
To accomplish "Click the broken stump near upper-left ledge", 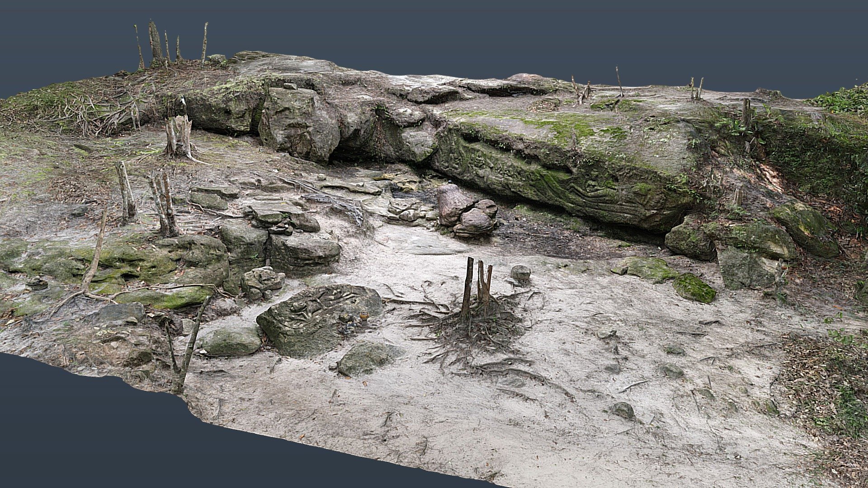I will pos(180,137).
